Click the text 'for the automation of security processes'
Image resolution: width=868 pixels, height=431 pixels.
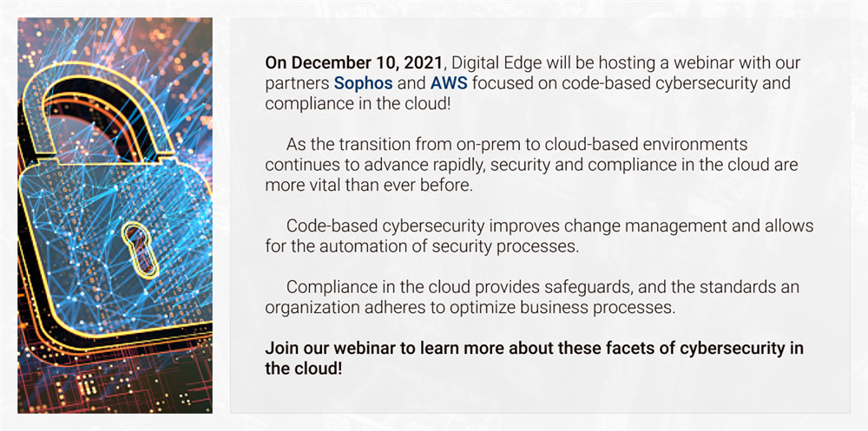422,246
